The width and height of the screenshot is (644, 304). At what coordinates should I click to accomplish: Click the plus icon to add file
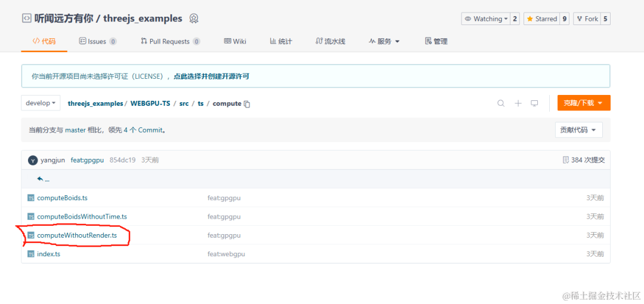(518, 103)
